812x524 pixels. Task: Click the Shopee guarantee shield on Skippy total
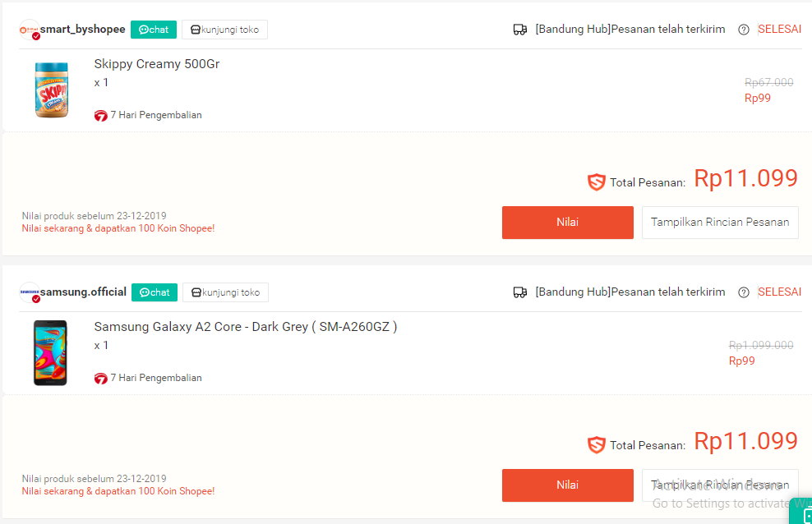tap(597, 182)
